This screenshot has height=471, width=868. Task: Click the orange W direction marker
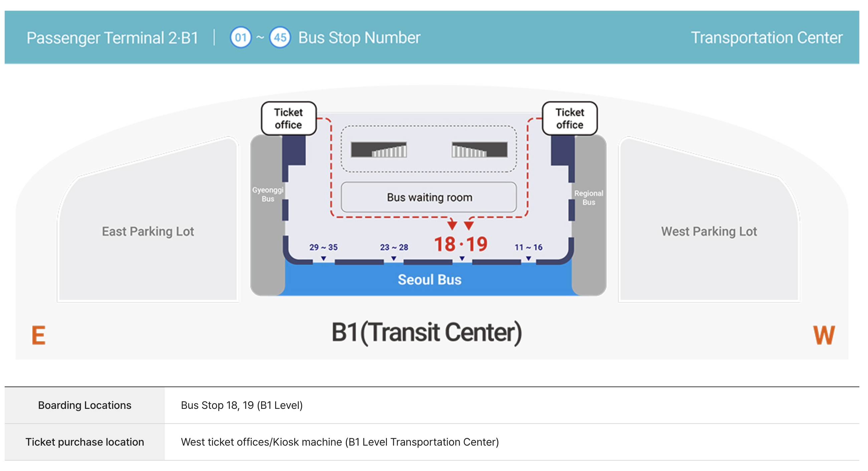824,335
